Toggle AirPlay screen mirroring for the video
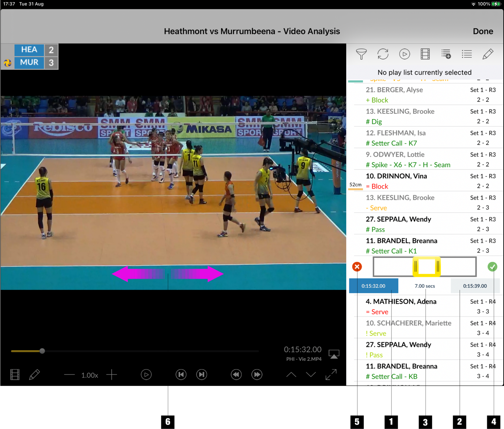Image resolution: width=504 pixels, height=429 pixels. click(x=334, y=354)
